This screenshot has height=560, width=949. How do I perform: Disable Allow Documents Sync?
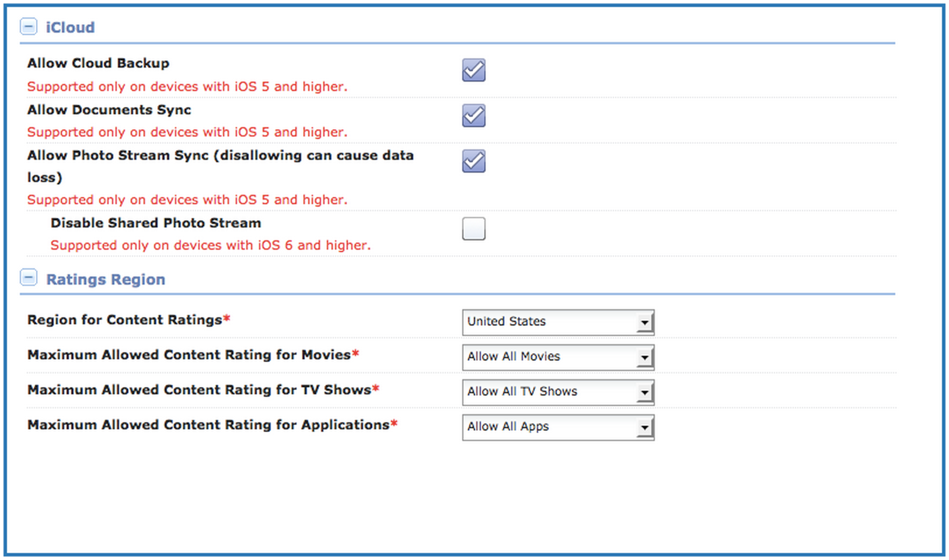pyautogui.click(x=473, y=116)
